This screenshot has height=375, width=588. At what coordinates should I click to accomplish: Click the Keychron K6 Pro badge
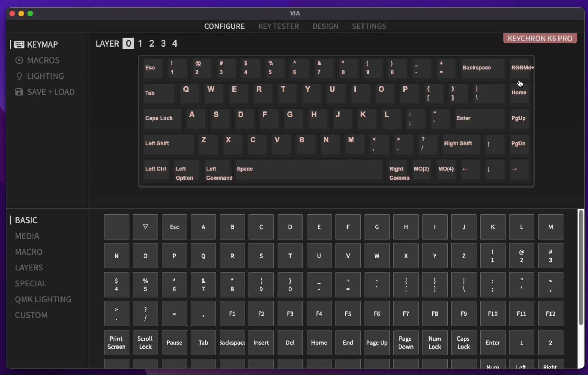click(x=540, y=39)
